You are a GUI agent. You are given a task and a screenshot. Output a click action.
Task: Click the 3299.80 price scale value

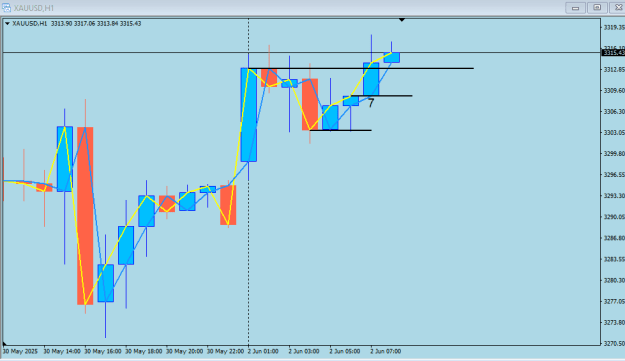(614, 153)
